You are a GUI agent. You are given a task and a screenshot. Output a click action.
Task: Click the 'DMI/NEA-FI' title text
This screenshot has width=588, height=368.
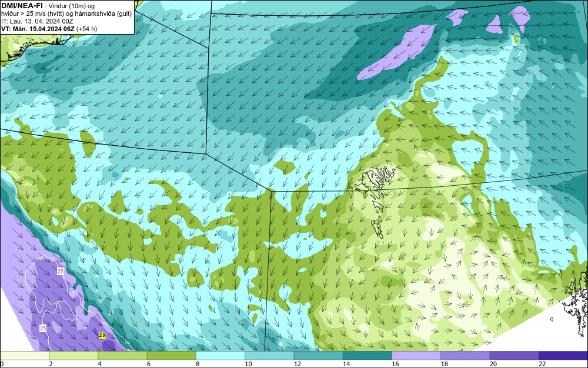tap(22, 6)
